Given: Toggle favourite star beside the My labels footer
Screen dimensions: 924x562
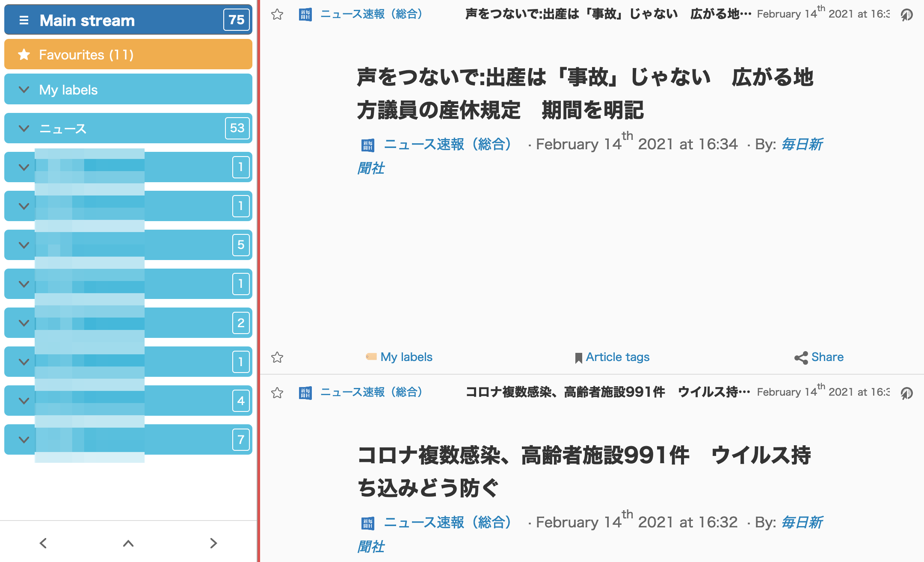Looking at the screenshot, I should click(x=277, y=357).
